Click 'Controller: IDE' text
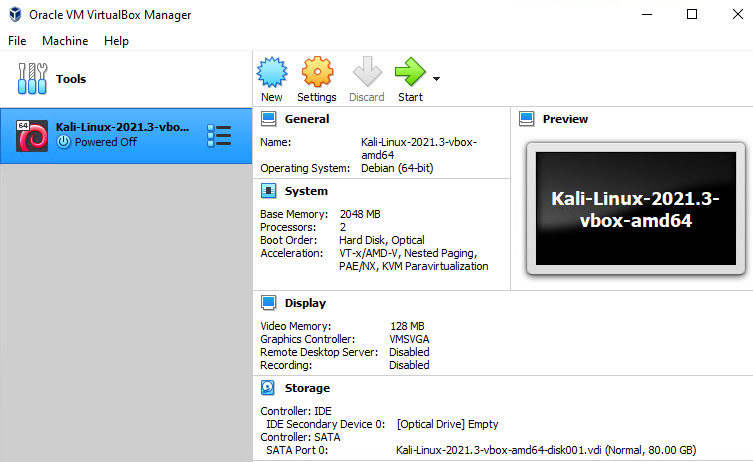Image resolution: width=753 pixels, height=462 pixels. point(296,411)
